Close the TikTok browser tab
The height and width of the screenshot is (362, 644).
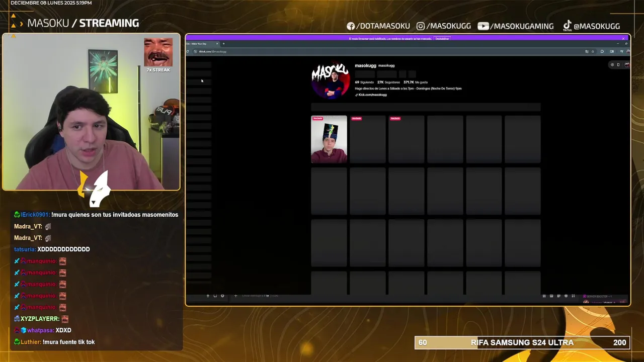[x=217, y=44]
